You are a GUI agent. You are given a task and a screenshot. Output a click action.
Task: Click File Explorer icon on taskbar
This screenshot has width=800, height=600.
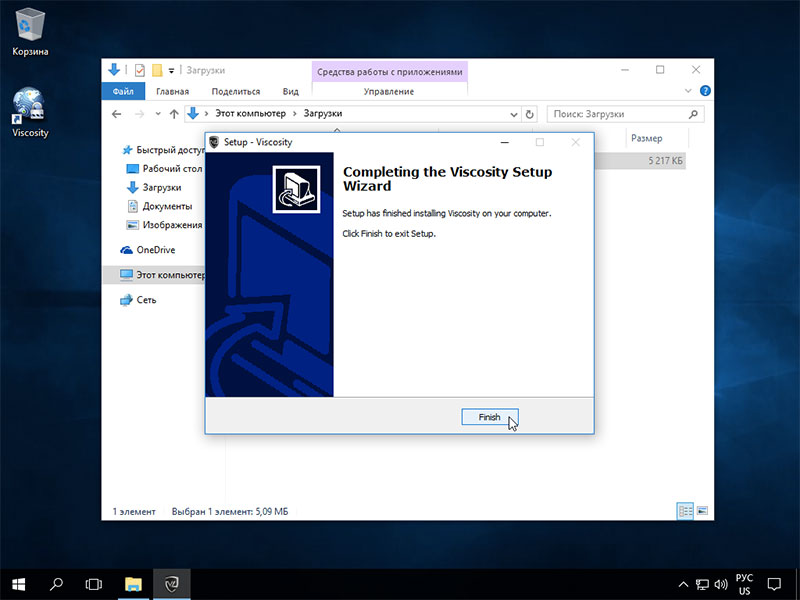coord(134,584)
